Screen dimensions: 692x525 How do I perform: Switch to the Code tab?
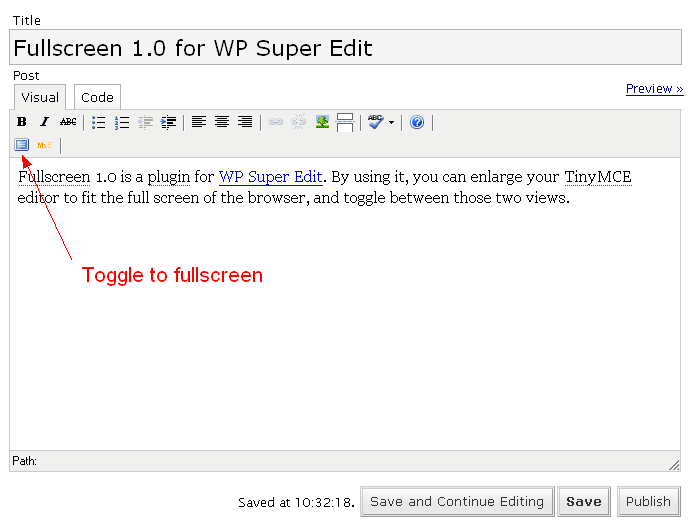pyautogui.click(x=97, y=97)
